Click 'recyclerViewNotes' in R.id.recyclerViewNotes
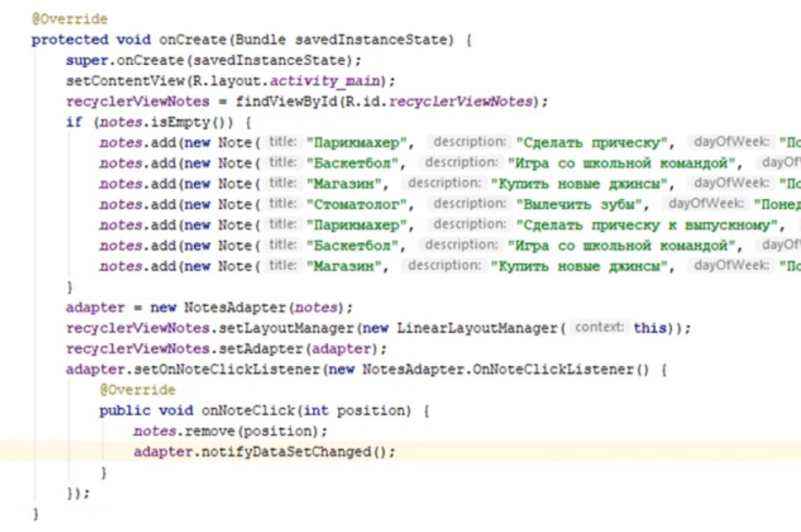Screen dimensions: 801x532 coord(460,101)
